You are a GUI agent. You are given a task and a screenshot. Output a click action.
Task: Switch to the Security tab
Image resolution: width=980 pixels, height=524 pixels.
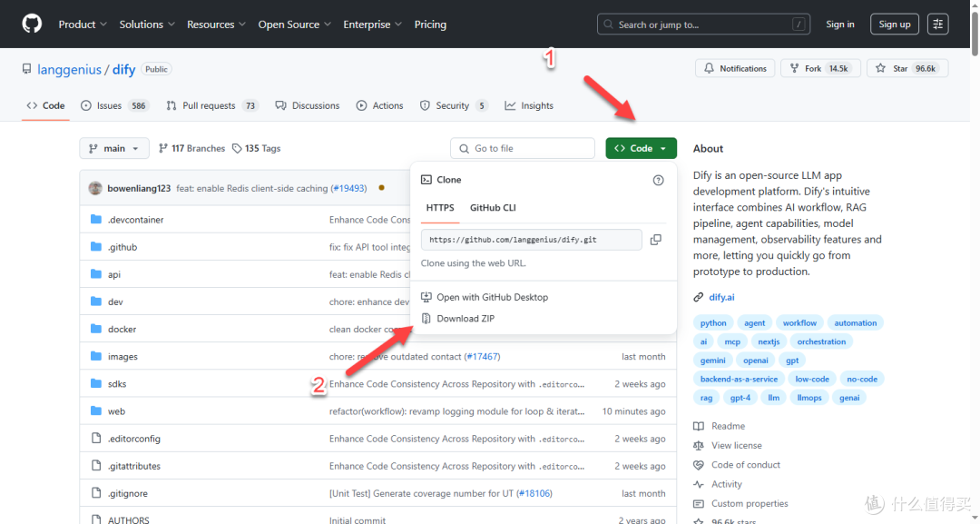coord(454,105)
